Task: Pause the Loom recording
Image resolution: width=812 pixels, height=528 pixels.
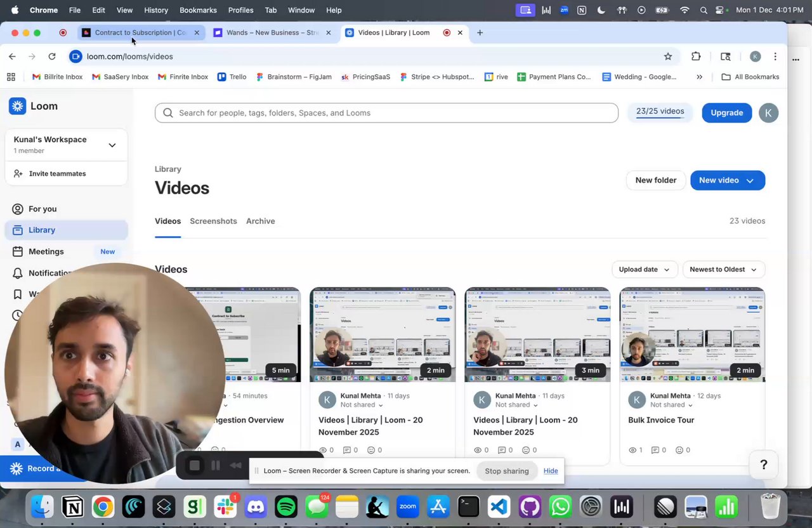Action: 216,466
